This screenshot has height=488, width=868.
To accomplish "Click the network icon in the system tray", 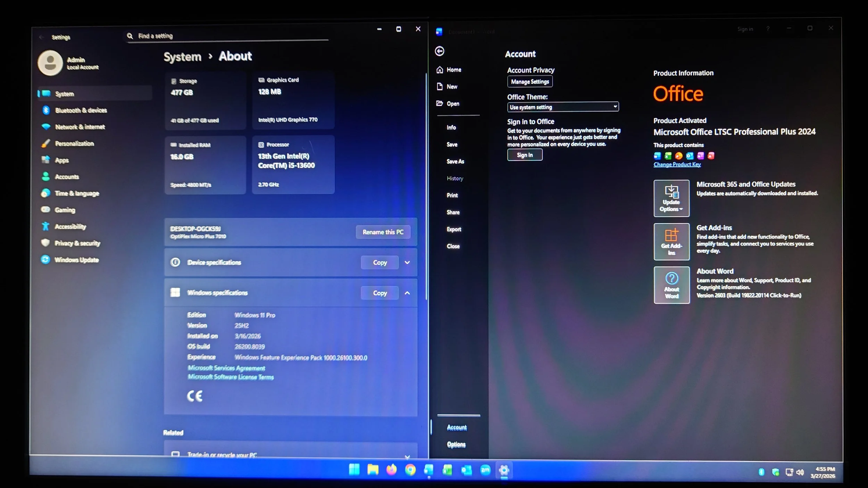I will coord(789,472).
